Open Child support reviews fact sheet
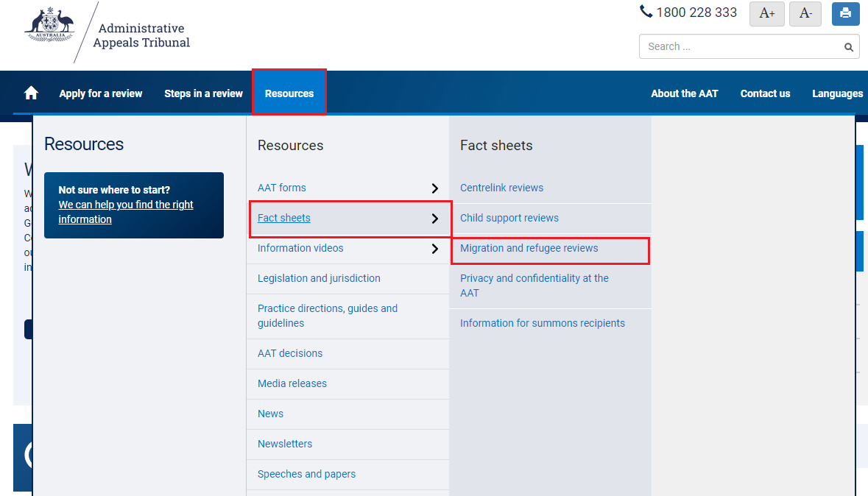Screen dimensions: 868x496 pyautogui.click(x=509, y=218)
